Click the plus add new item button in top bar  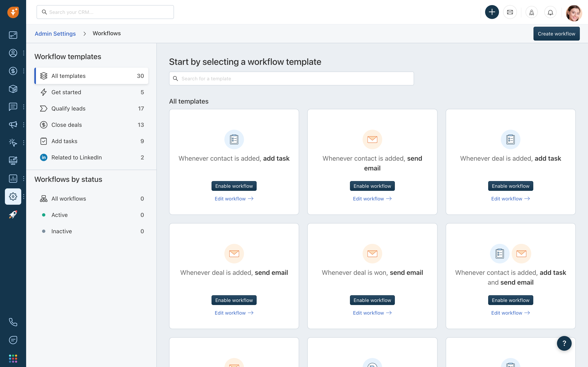[x=492, y=12]
